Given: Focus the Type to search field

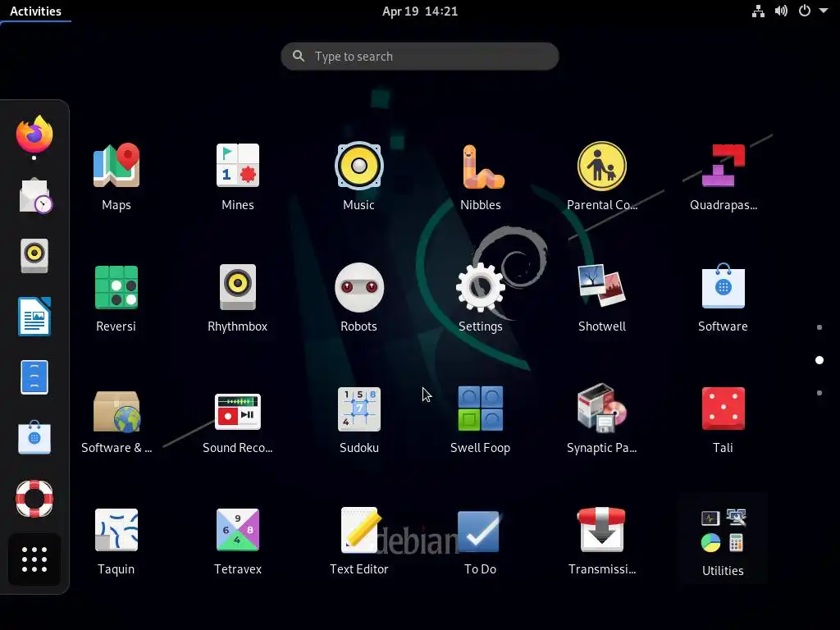Looking at the screenshot, I should point(420,57).
